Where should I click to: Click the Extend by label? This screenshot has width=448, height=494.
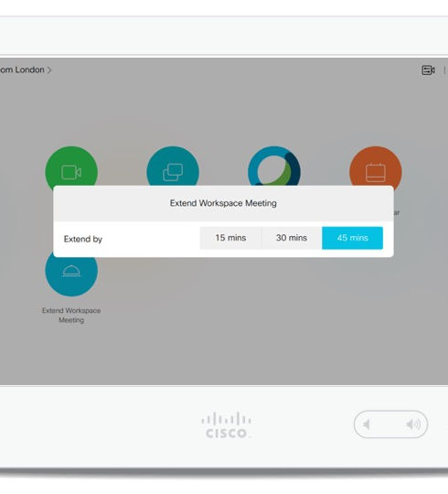pyautogui.click(x=83, y=239)
